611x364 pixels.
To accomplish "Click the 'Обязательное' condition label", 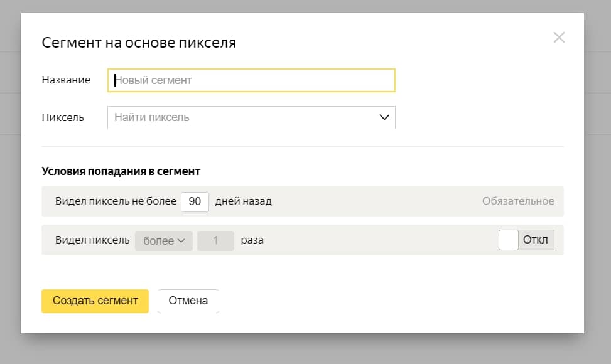I will click(517, 201).
